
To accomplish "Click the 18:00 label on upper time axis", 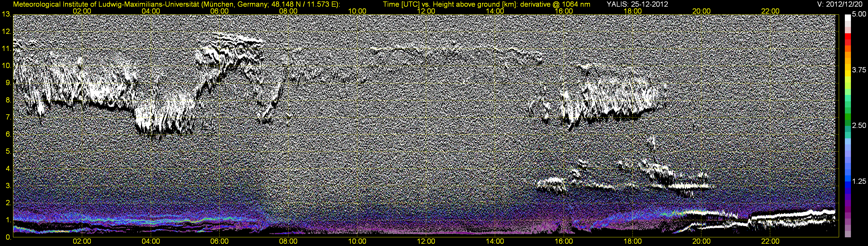I will 632,11.
